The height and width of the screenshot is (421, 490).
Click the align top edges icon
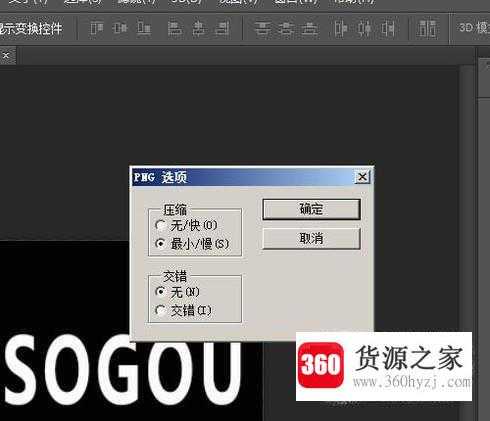[96, 28]
